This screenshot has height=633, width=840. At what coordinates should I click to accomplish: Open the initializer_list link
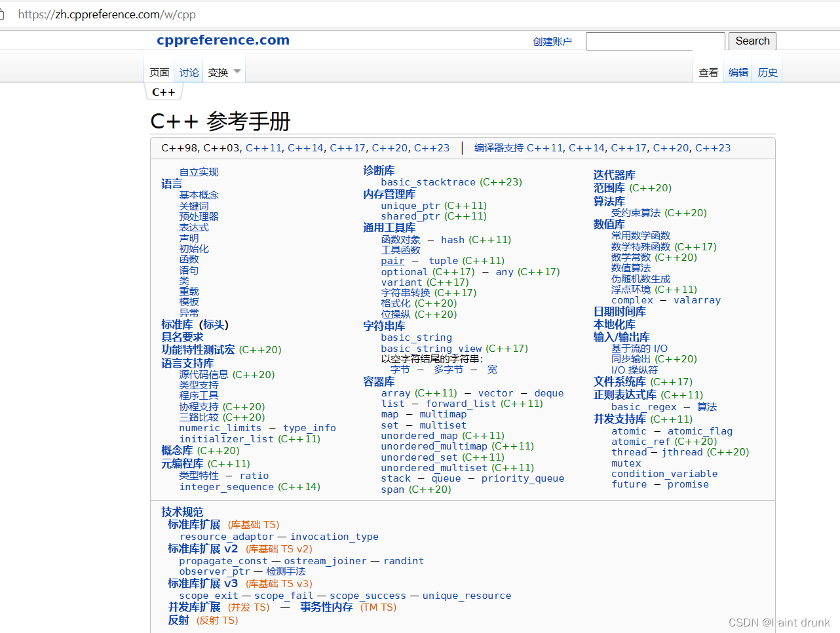(227, 439)
